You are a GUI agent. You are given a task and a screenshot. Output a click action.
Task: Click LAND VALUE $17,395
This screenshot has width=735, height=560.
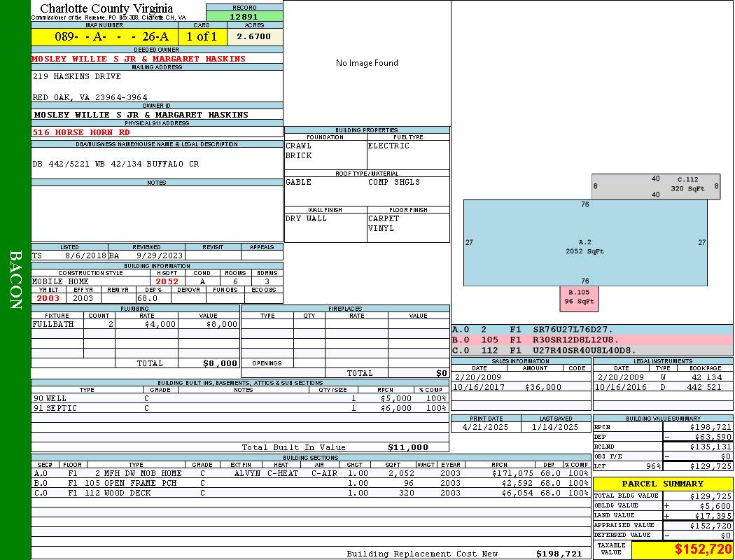[713, 516]
